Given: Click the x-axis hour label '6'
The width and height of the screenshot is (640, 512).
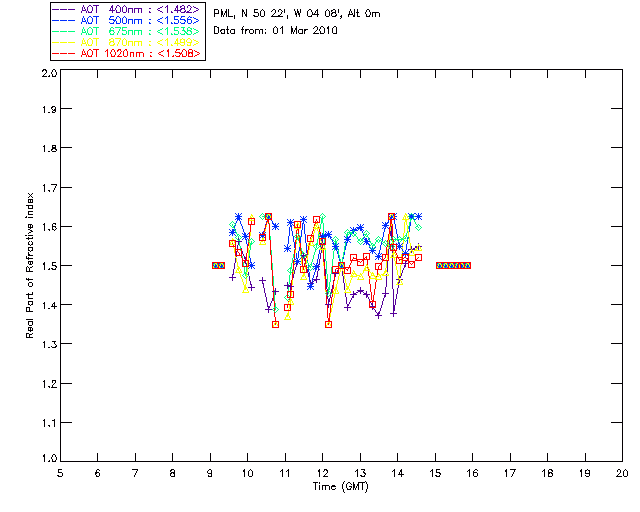Looking at the screenshot, I should pyautogui.click(x=98, y=473).
